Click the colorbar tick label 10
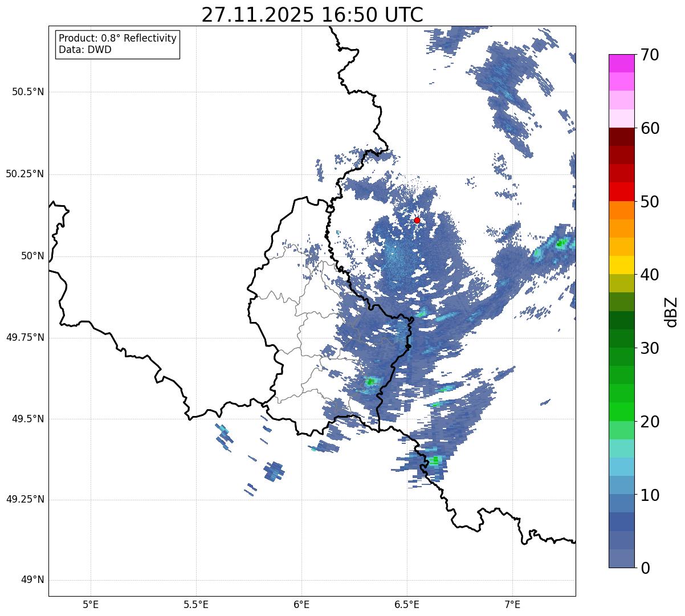685x616 pixels. (650, 495)
